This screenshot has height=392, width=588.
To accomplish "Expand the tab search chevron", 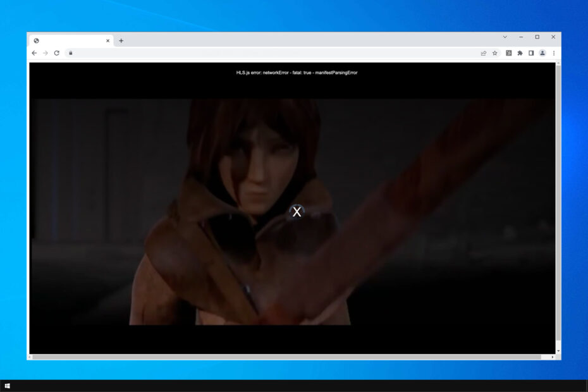I will (x=505, y=37).
